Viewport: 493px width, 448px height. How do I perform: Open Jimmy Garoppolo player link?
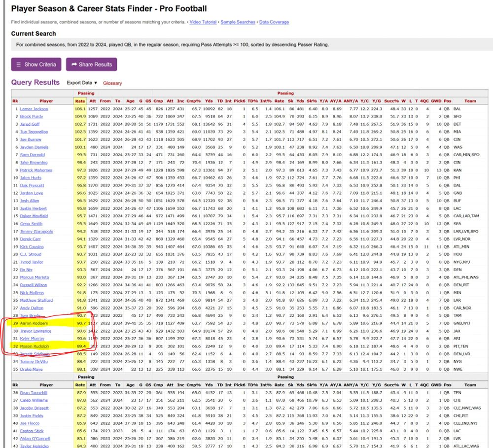pos(36,231)
